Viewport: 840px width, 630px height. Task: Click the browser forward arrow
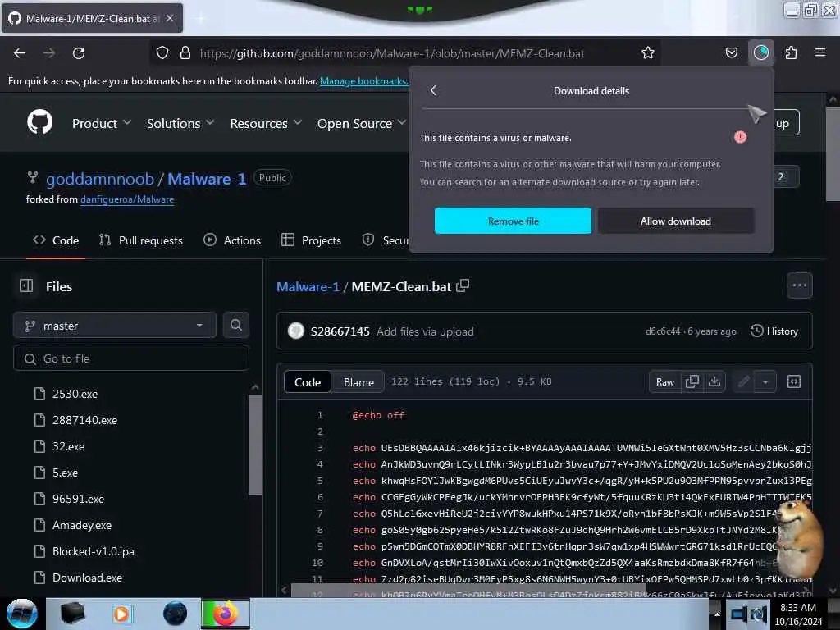coord(49,53)
